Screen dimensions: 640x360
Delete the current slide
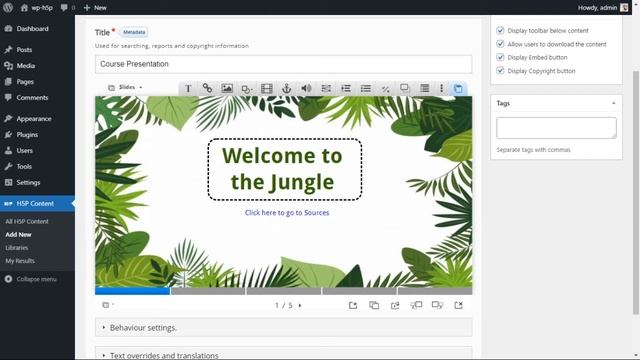458,305
